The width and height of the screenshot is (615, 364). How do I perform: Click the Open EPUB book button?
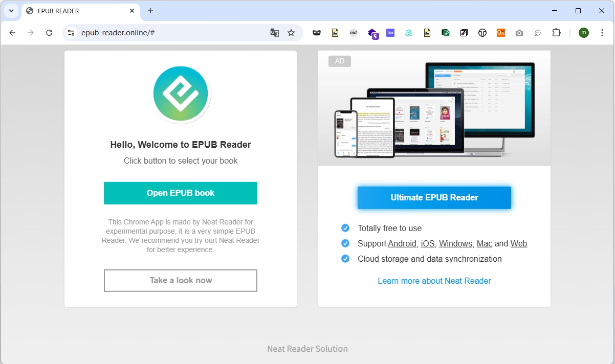point(181,193)
